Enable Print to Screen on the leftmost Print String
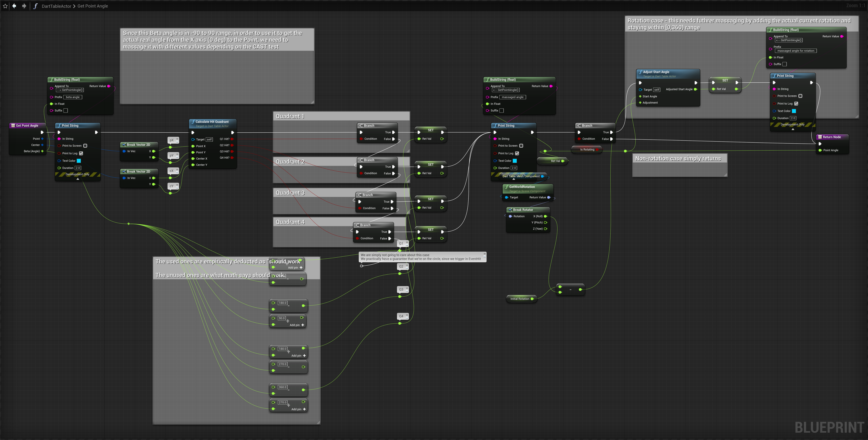 pyautogui.click(x=85, y=146)
